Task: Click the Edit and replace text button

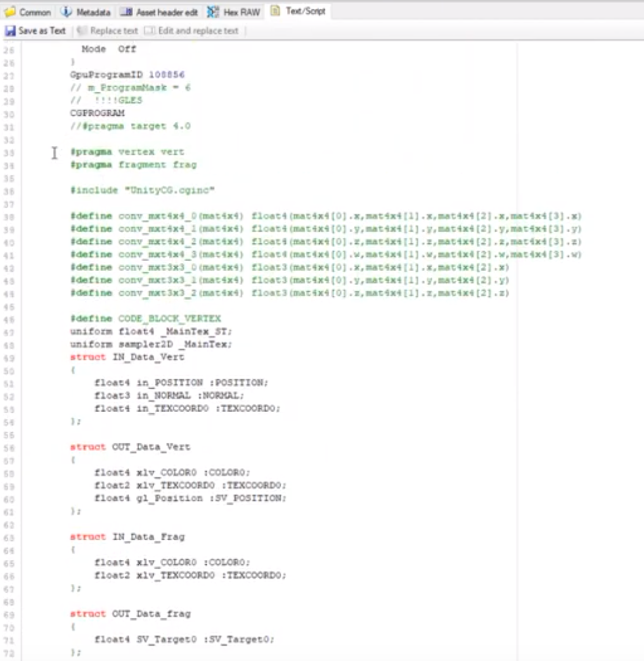Action: (x=193, y=31)
